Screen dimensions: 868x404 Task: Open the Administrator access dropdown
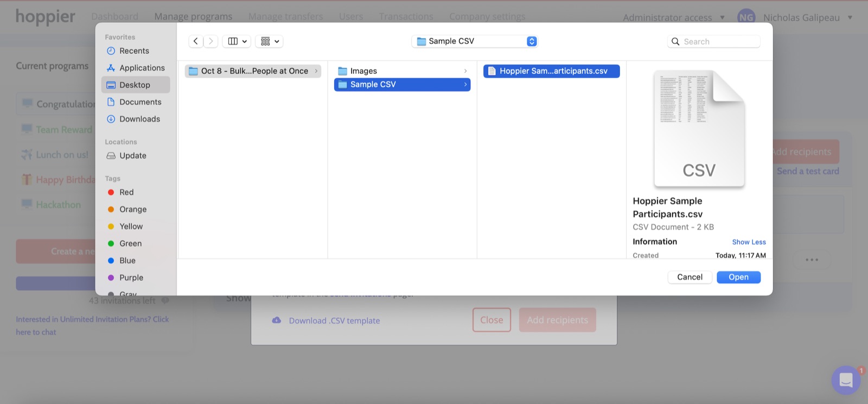coord(674,17)
